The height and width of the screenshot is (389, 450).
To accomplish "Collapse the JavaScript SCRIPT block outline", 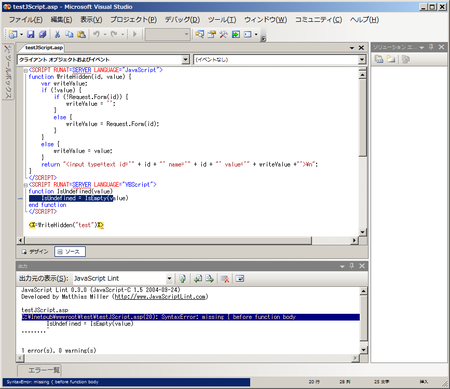I will click(25, 70).
